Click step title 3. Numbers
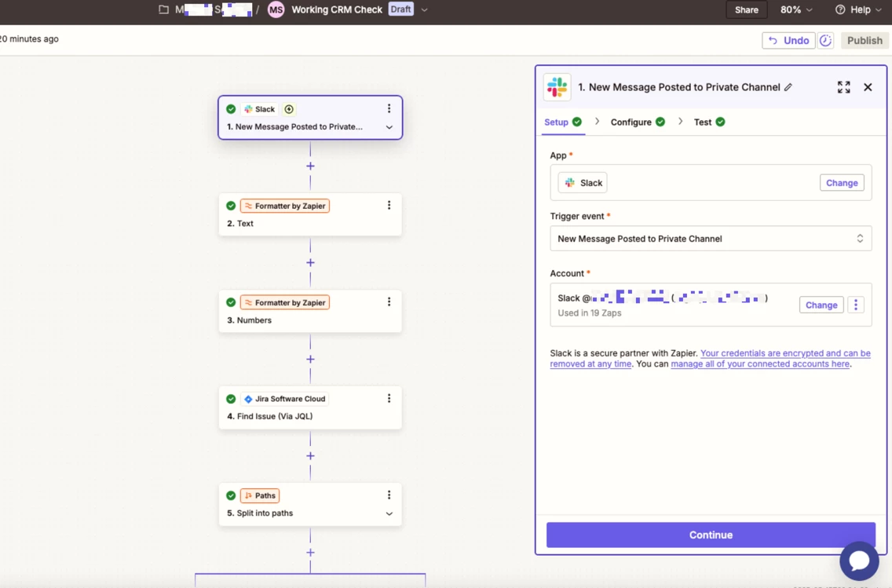This screenshot has height=588, width=892. click(249, 320)
